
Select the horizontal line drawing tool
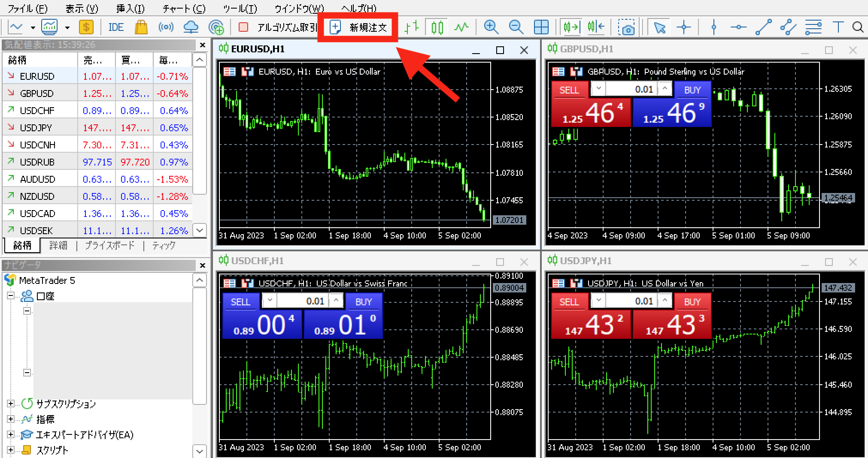point(738,27)
